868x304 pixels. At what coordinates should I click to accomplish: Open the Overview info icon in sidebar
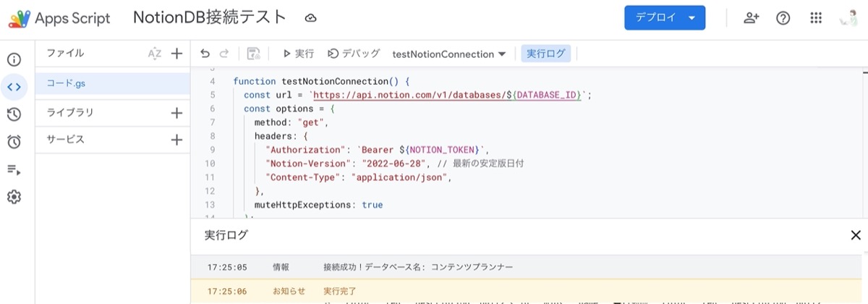[14, 59]
